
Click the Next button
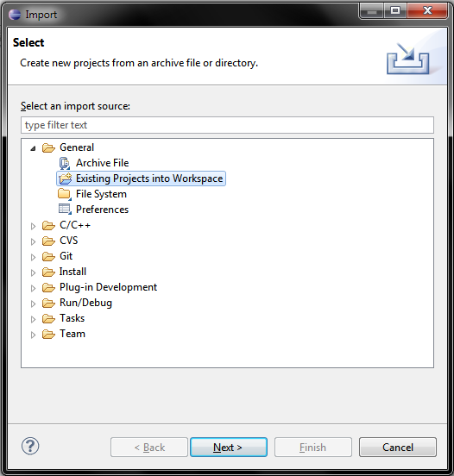(229, 447)
